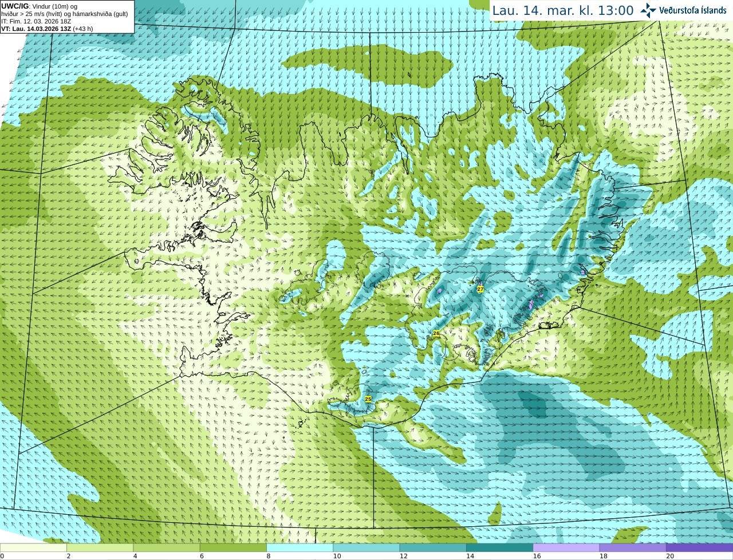Select the yellow gust marker labeled 26
733x560 pixels.
436,333
